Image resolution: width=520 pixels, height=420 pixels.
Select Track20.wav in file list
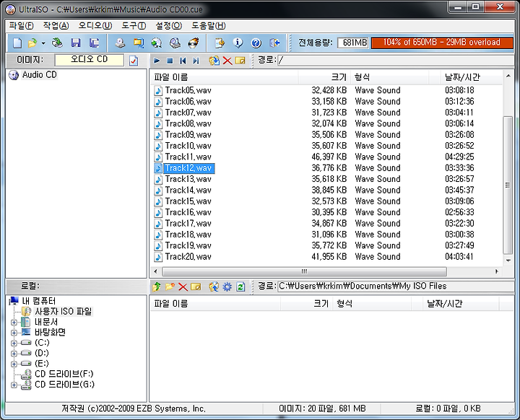pyautogui.click(x=188, y=257)
